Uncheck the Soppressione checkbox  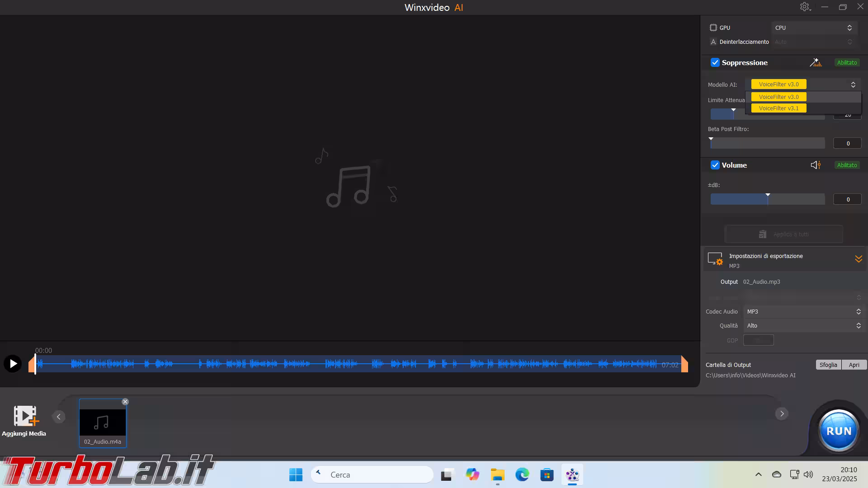click(x=715, y=62)
